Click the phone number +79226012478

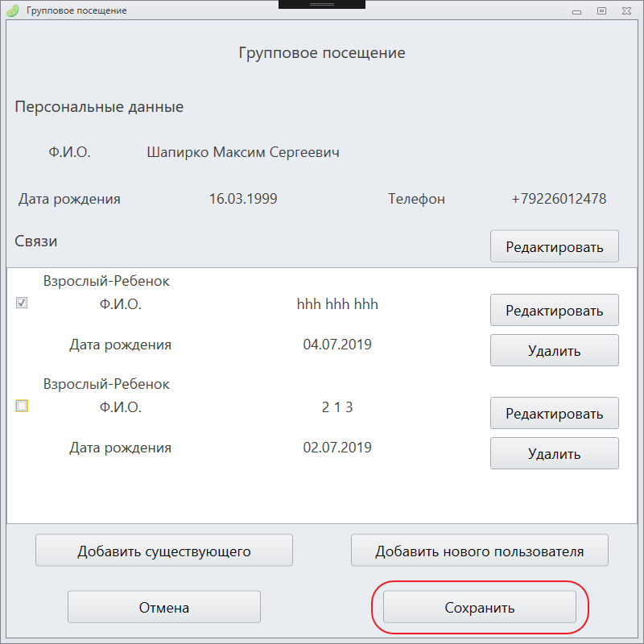559,199
